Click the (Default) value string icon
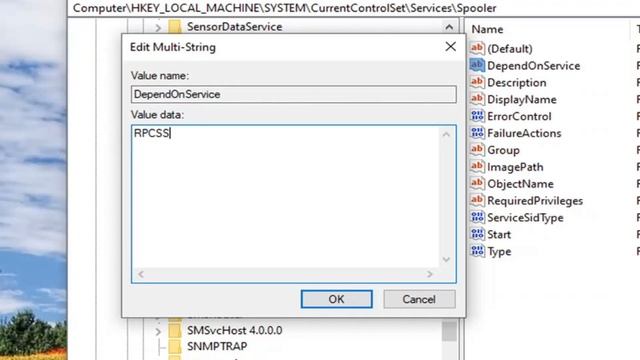 [x=477, y=48]
